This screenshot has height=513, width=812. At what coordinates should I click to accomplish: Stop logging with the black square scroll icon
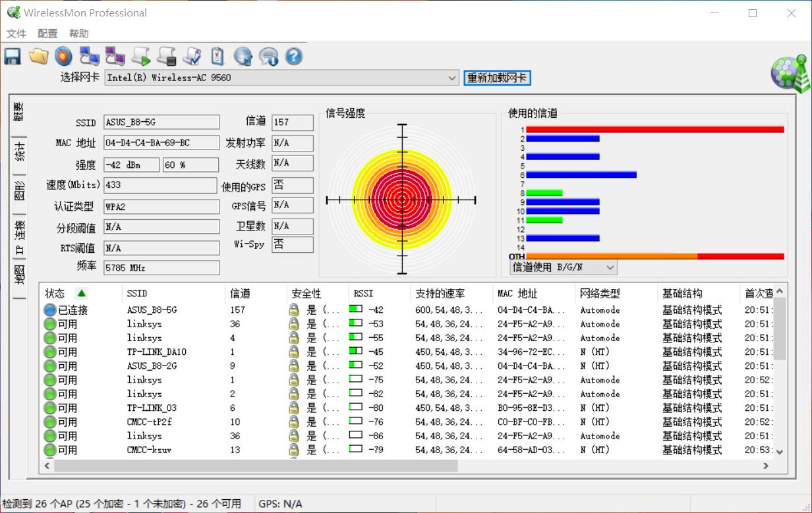[166, 56]
